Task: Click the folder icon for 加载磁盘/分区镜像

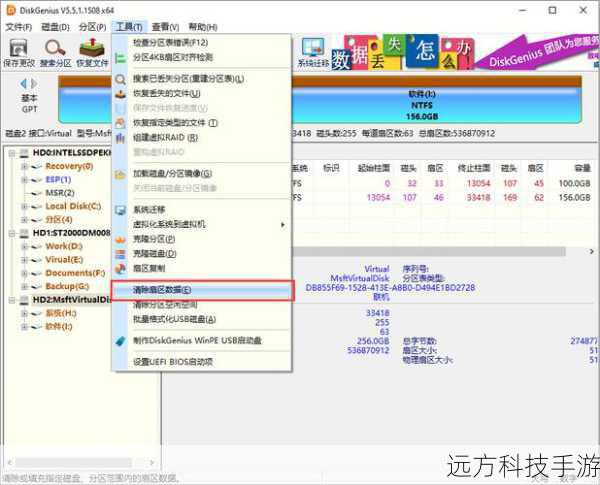Action: click(x=120, y=174)
